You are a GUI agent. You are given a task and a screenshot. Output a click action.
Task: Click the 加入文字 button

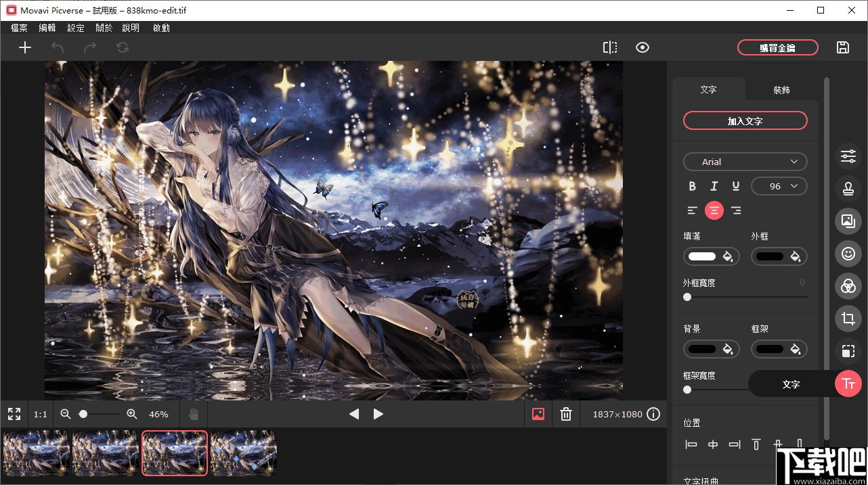tap(745, 121)
